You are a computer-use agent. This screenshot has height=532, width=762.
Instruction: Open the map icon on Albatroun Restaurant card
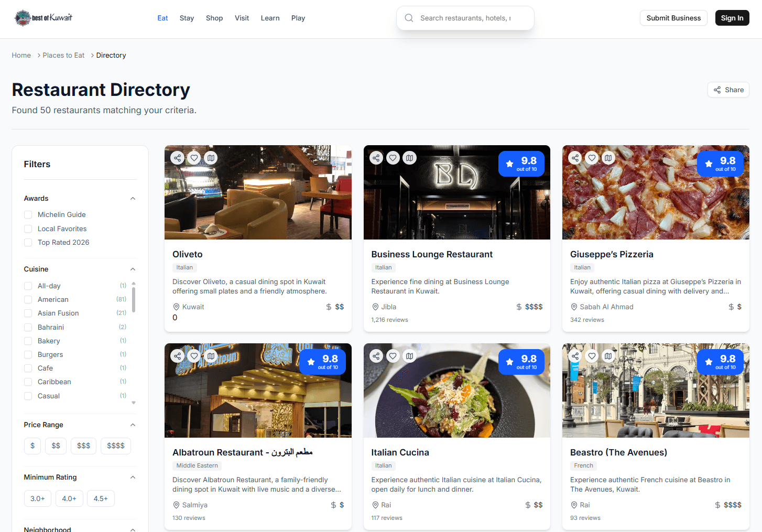click(x=211, y=355)
